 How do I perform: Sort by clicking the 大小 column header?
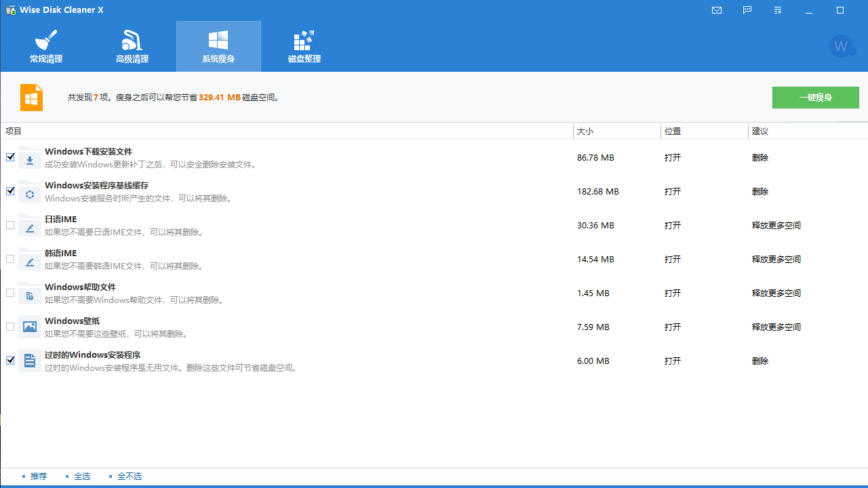click(583, 131)
